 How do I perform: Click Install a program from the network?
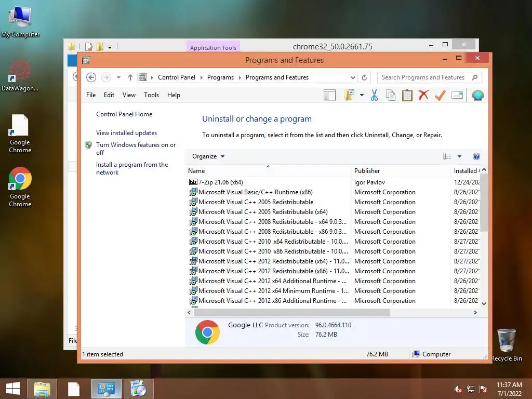tap(132, 168)
